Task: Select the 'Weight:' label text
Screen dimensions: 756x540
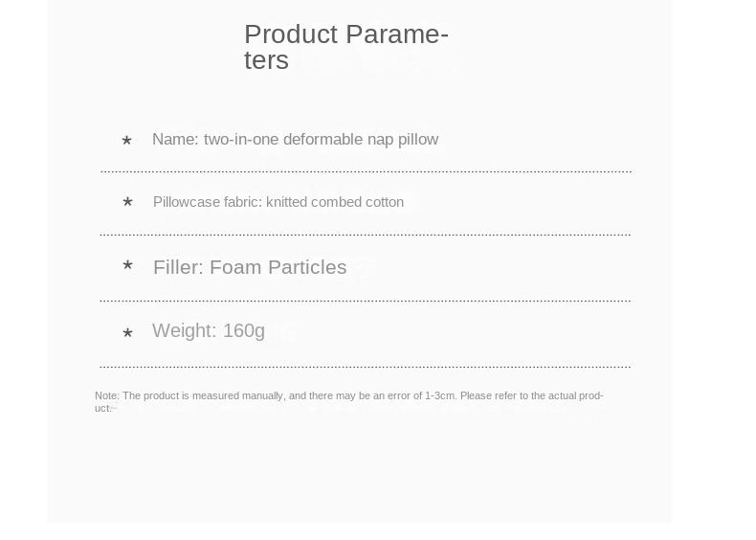Action: [185, 330]
